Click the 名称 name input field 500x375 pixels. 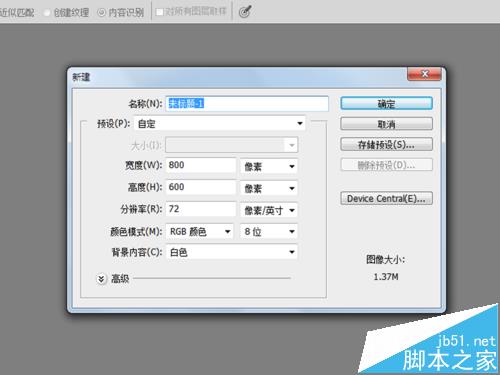(247, 104)
